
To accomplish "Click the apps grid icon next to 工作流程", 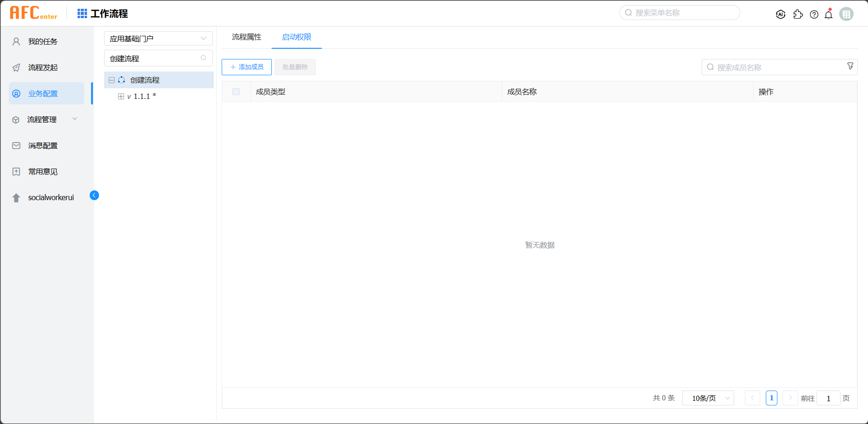I will [82, 13].
